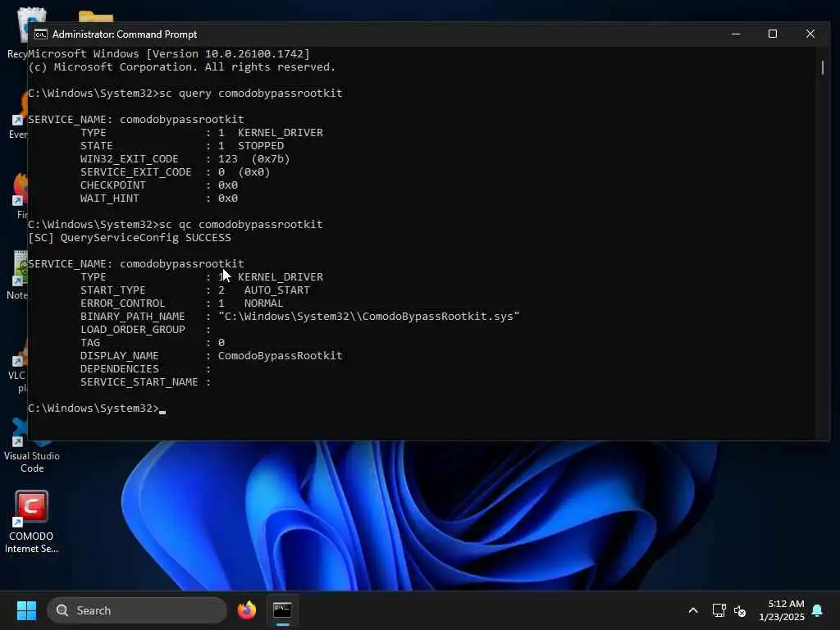This screenshot has height=630, width=840.
Task: Click the SERVICE_EXIT_CODE 0 (0x0) value
Action: tap(244, 172)
